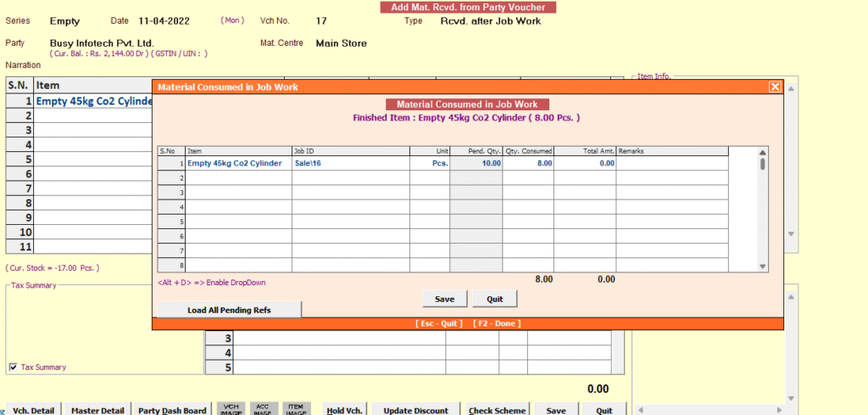This screenshot has width=868, height=415.
Task: Open the ITEM IMAGE icon button
Action: coord(296,409)
